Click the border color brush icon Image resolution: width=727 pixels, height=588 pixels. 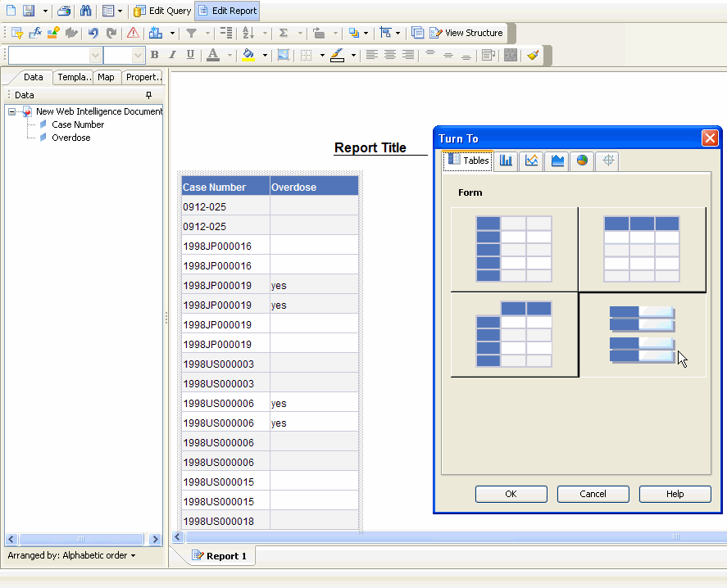pos(337,55)
